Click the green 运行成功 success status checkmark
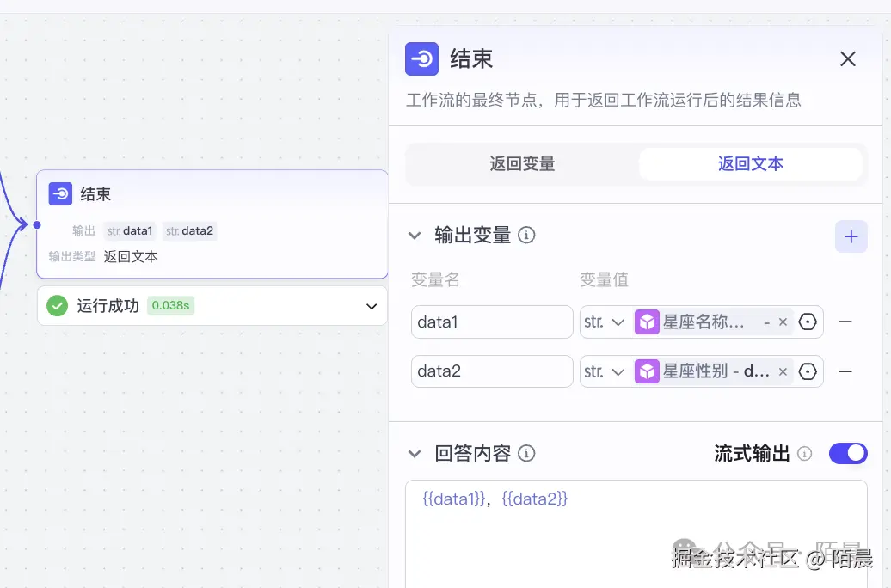Viewport: 891px width, 588px height. [x=57, y=306]
